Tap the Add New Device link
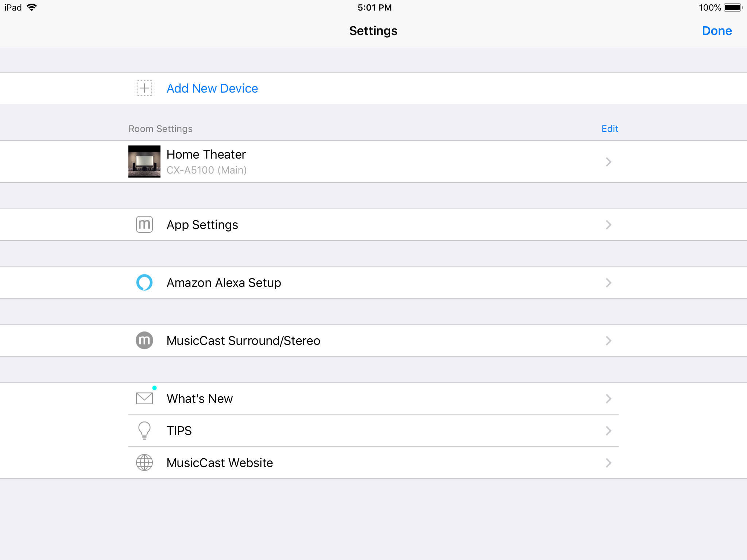Image resolution: width=747 pixels, height=560 pixels. [x=212, y=88]
